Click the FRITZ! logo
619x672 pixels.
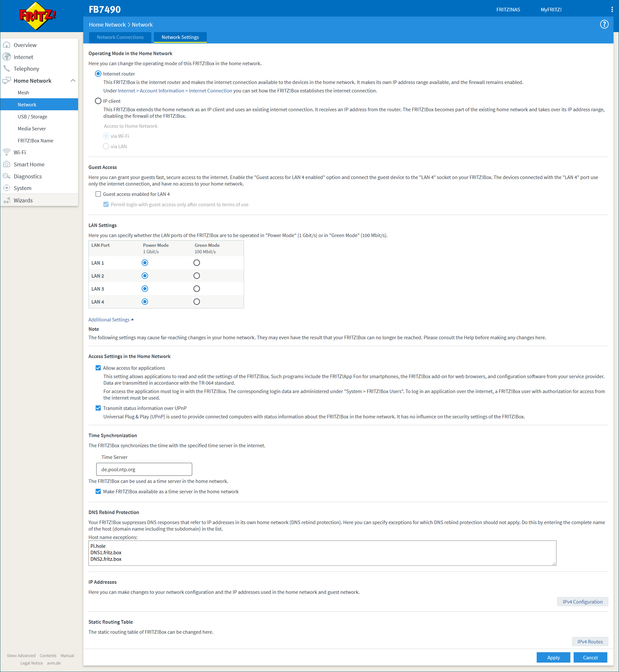pos(38,16)
